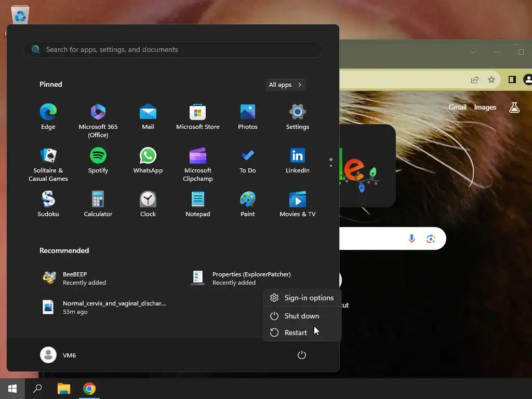Select Sign-in options from the power menu
This screenshot has height=399, width=532.
[x=302, y=298]
